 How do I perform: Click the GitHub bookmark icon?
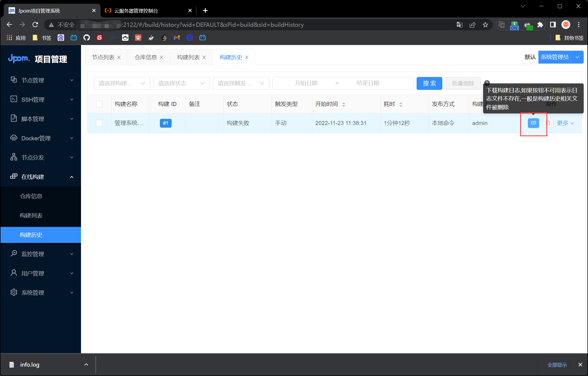click(x=87, y=38)
